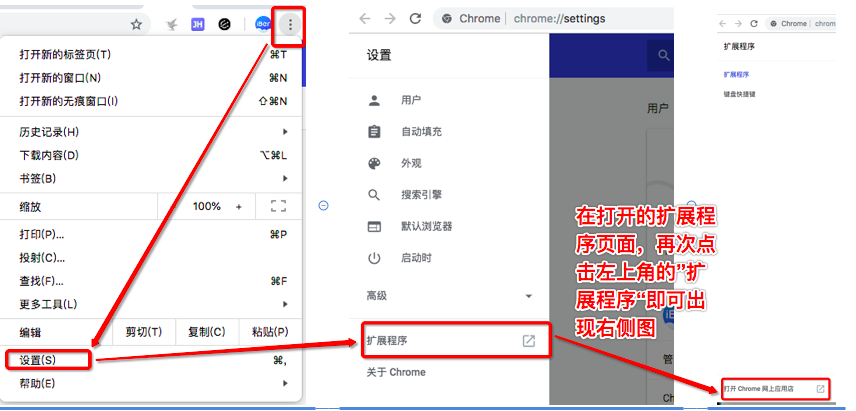The height and width of the screenshot is (411, 856).
Task: Go forward in the chrome://settings window
Action: [x=390, y=19]
